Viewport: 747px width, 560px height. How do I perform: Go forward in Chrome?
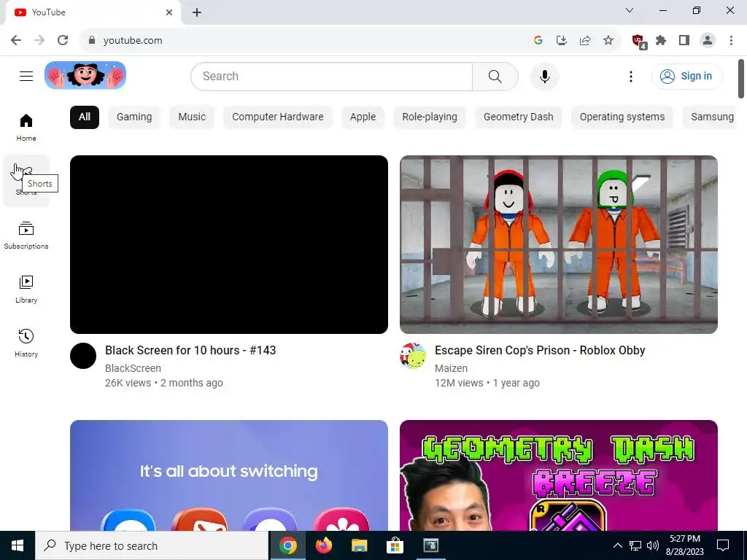click(x=39, y=41)
